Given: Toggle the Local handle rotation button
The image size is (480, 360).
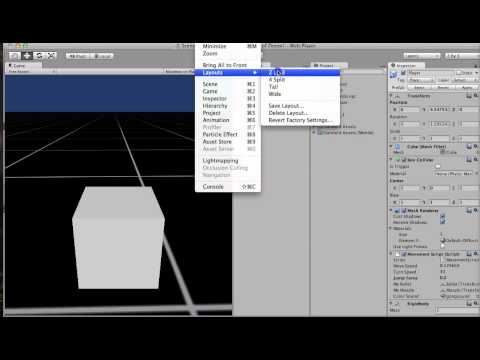Looking at the screenshot, I should (102, 56).
